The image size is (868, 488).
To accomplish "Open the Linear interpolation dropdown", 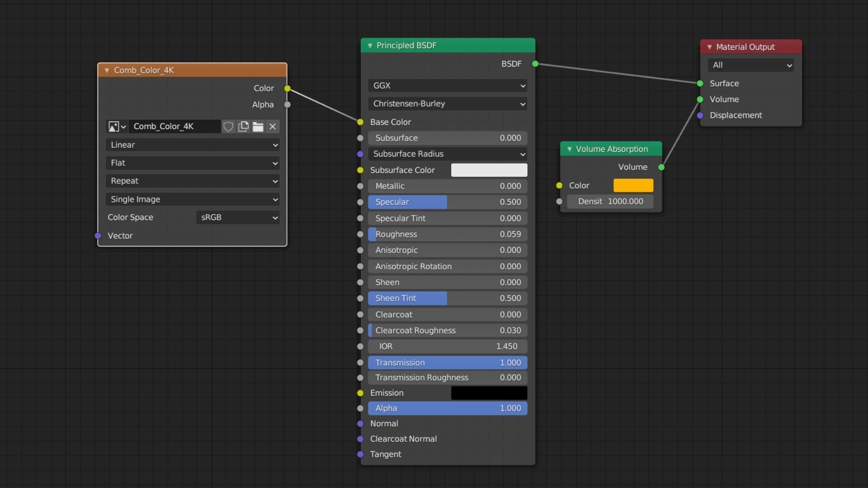I will click(x=192, y=145).
